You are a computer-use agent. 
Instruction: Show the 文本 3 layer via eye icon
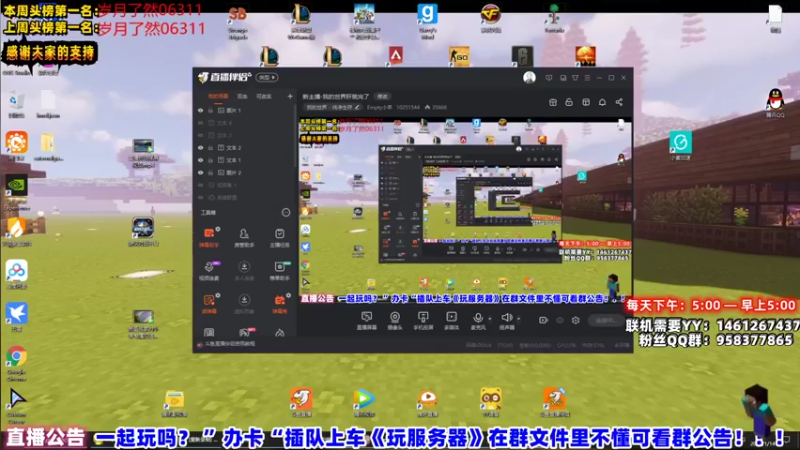point(201,135)
